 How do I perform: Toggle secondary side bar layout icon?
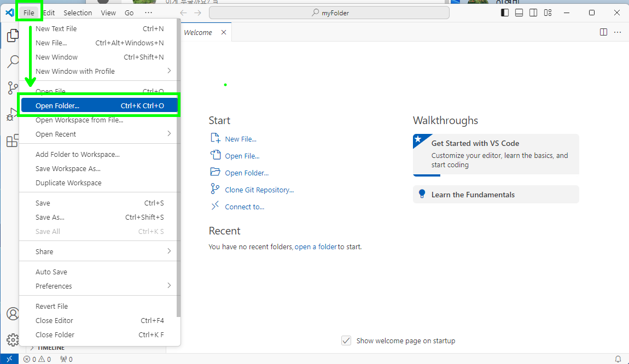(x=533, y=13)
